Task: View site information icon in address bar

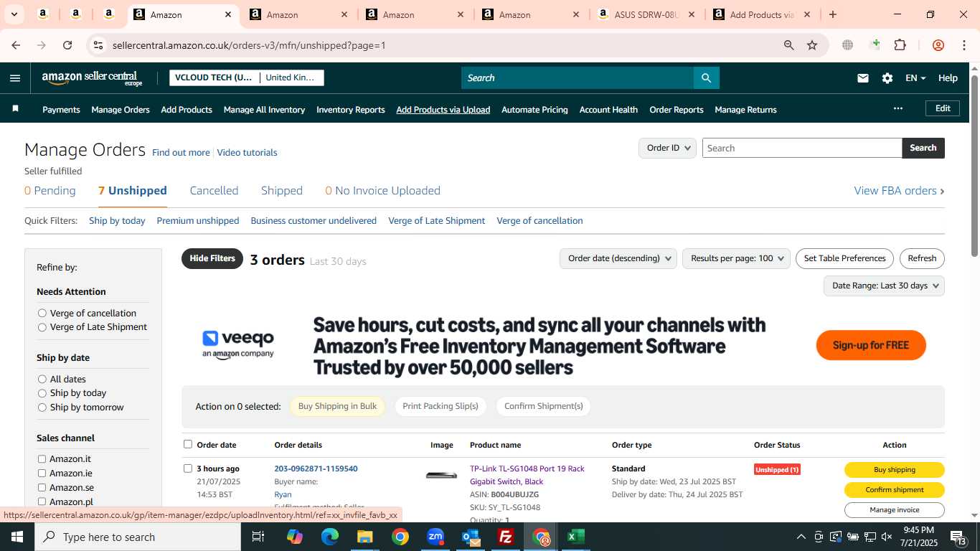Action: pos(98,45)
